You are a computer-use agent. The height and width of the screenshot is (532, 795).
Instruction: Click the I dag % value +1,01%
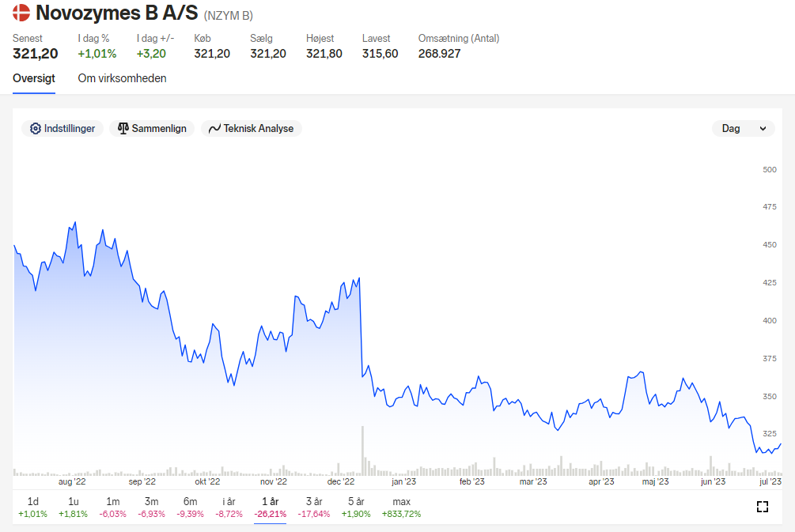coord(97,54)
